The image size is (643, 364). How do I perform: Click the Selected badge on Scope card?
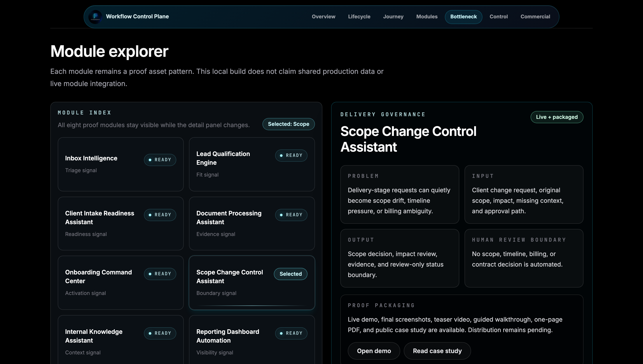(290, 274)
